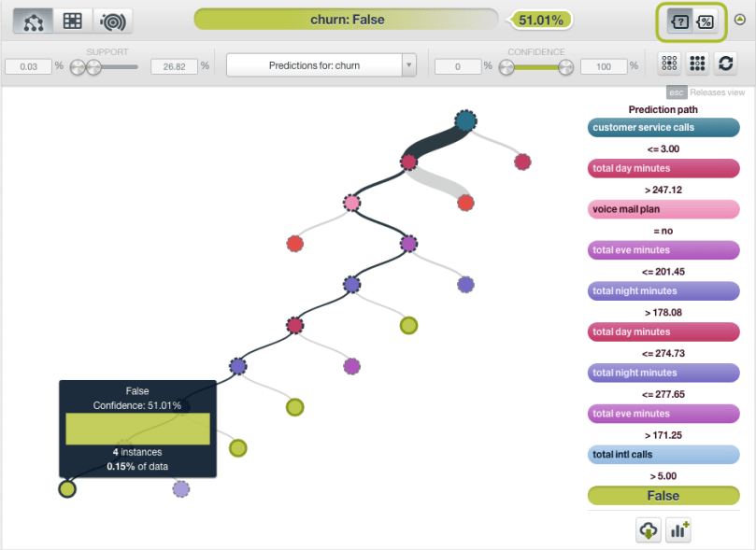Click the cloud download icon

click(648, 530)
